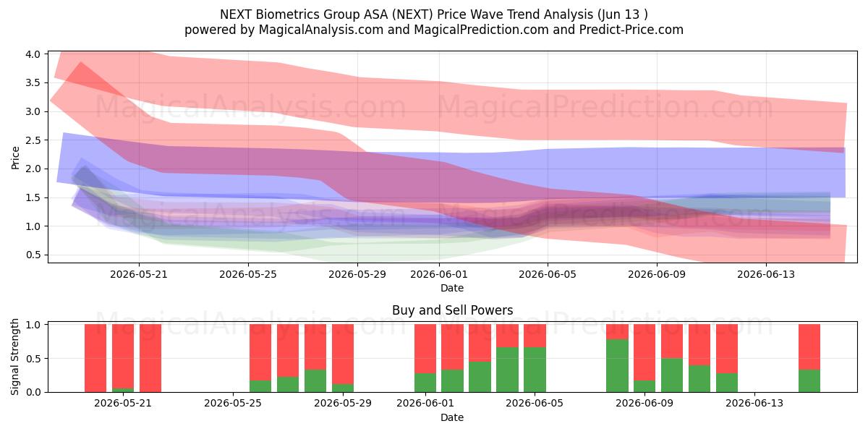Click the green part of the bar above 2026-06-05
Viewport: 868px width, 434px height.
(x=535, y=370)
